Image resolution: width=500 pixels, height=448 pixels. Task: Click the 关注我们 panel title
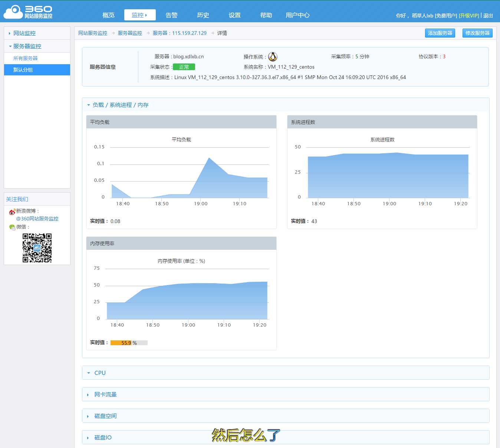[17, 199]
